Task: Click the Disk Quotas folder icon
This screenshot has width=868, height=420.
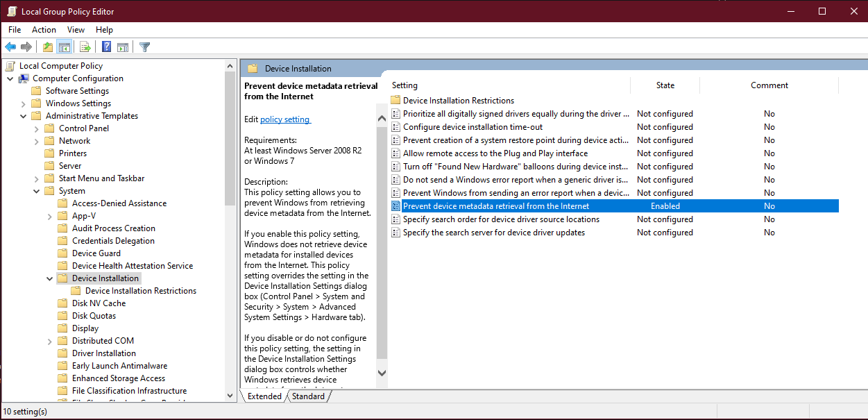Action: coord(63,316)
